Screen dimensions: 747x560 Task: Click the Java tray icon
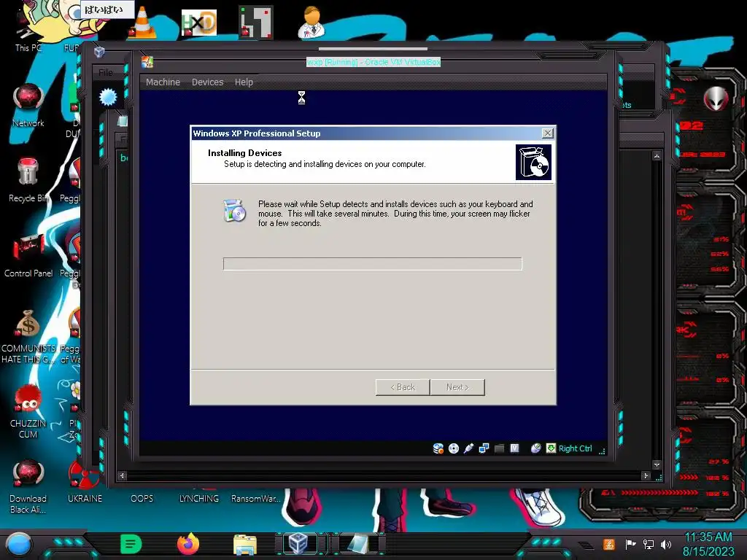coord(609,544)
